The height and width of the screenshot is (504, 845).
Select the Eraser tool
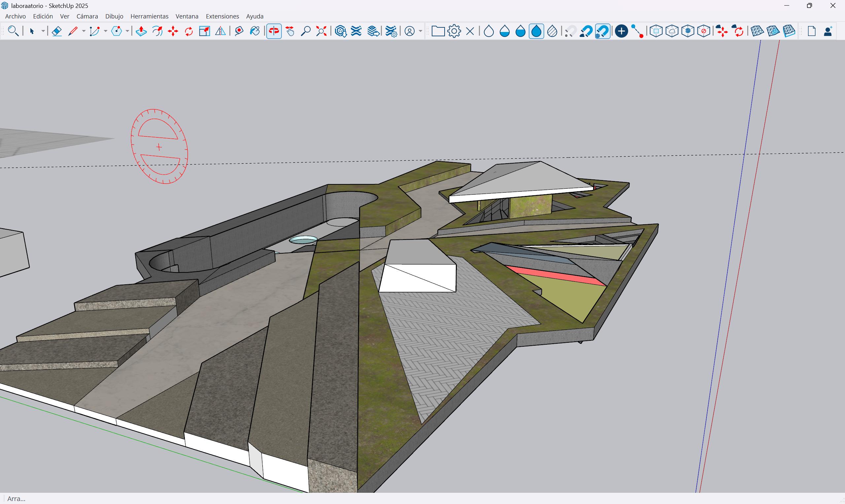pos(57,31)
